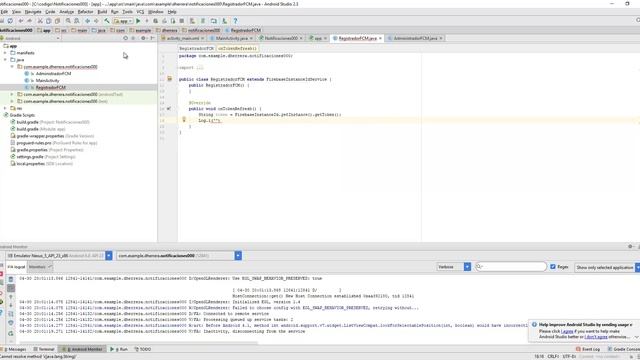This screenshot has height=360, width=640.
Task: Open Project panel gear settings
Action: click(x=143, y=38)
